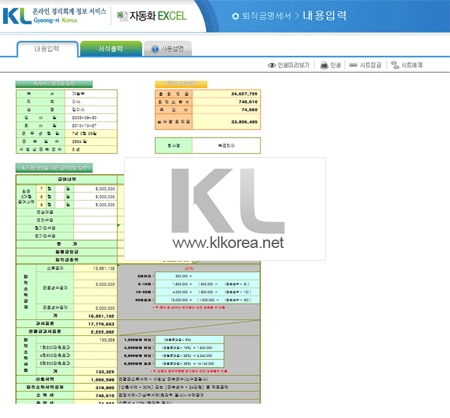Screen dimensions: 450x418
Task: Click the month number 7 cell
Action: click(x=41, y=189)
